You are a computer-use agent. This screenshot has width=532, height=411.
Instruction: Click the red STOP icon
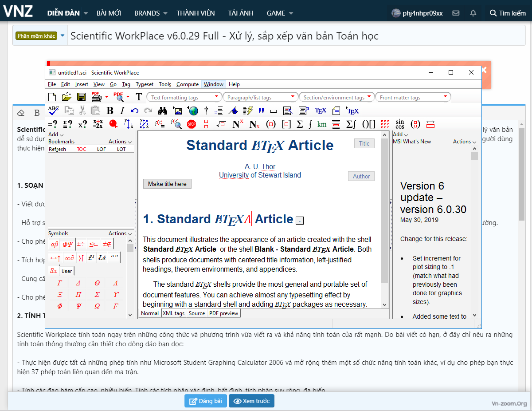pos(192,124)
